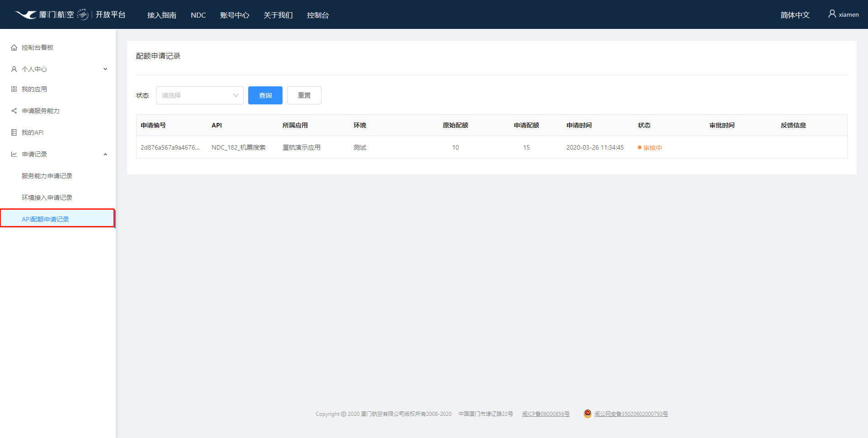
Task: Click the xiamen username
Action: click(x=849, y=14)
